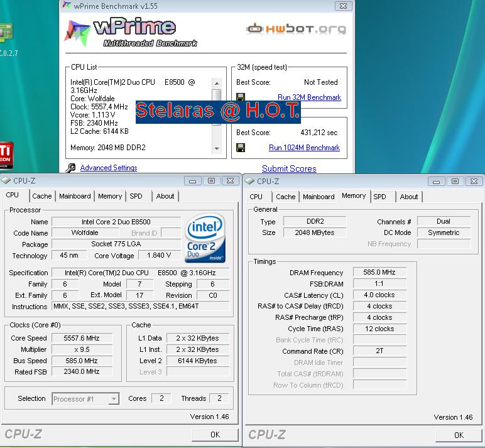Screen dimensions: 485x448
Task: Open About tab in right CPU-Z
Action: pyautogui.click(x=409, y=197)
